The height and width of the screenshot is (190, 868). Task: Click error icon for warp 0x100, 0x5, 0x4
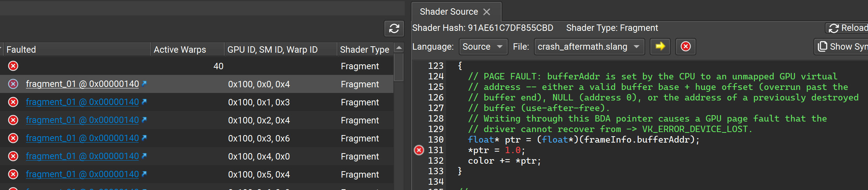coord(13,174)
